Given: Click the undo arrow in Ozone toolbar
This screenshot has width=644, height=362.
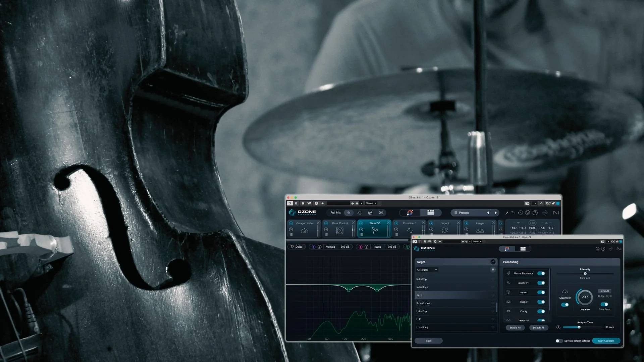Looking at the screenshot, I should 513,213.
